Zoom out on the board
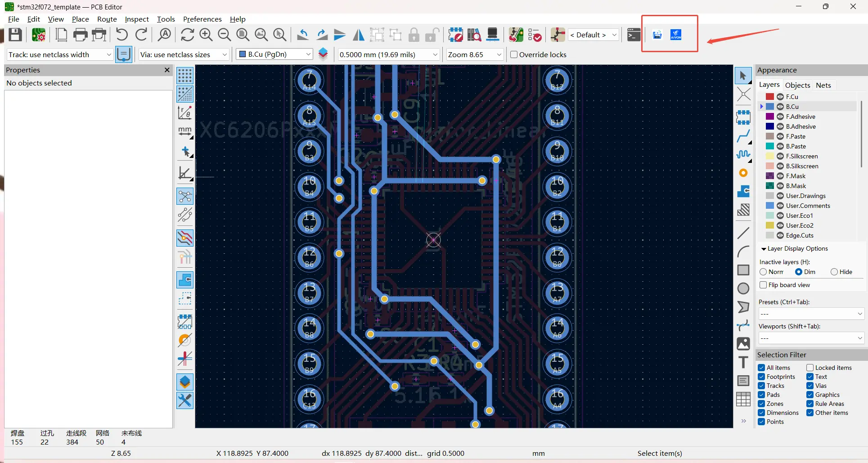The image size is (868, 463). click(224, 35)
